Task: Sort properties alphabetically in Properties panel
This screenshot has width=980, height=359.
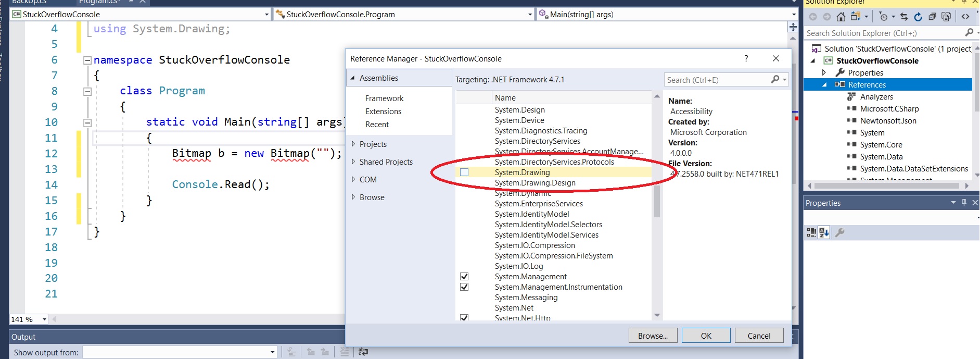Action: pyautogui.click(x=824, y=232)
